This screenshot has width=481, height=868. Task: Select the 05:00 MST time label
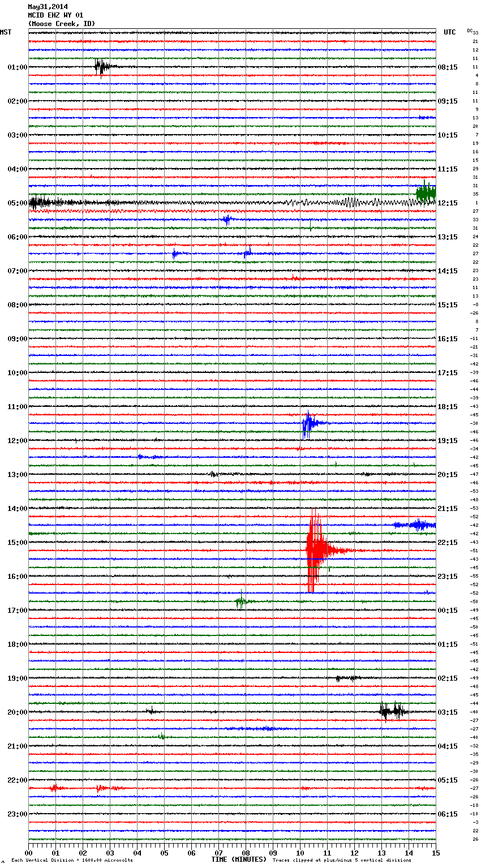click(18, 203)
